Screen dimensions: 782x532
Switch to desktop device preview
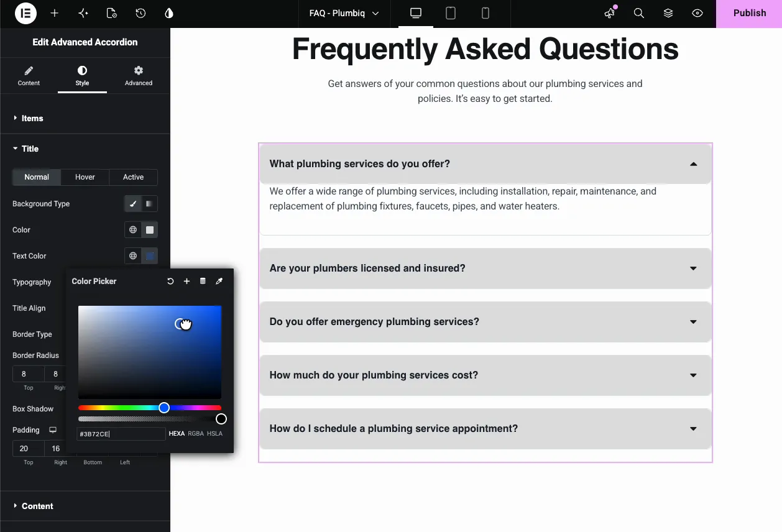click(x=416, y=13)
